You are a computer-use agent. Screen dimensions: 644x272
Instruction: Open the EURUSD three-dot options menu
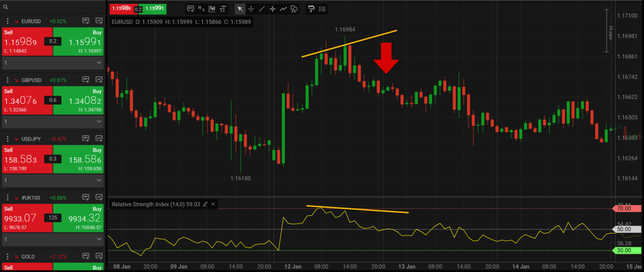[6, 21]
